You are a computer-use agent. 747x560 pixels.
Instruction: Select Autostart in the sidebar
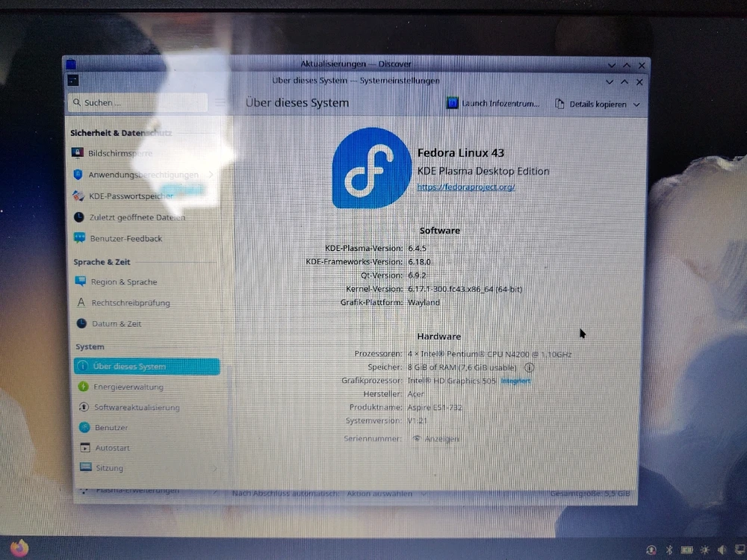(x=112, y=448)
